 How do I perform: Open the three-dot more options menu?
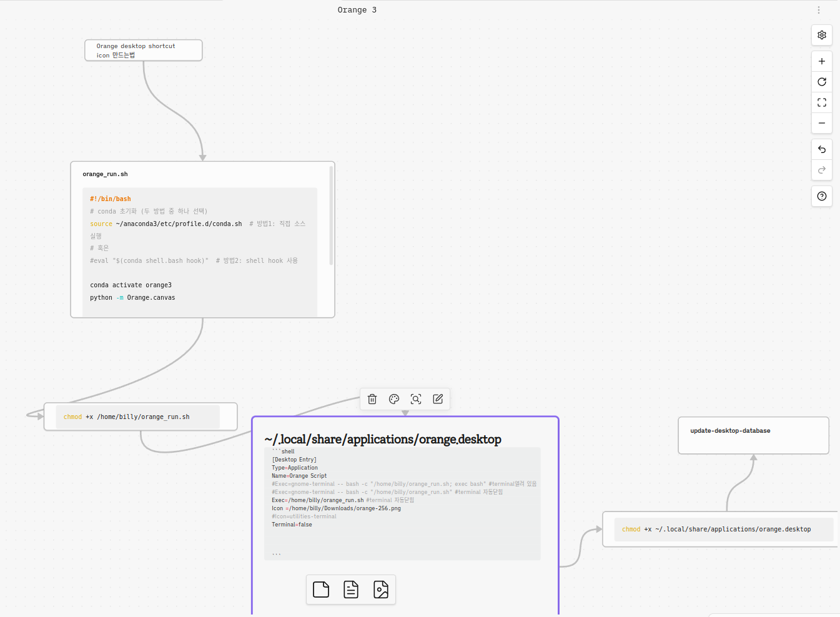pos(819,10)
